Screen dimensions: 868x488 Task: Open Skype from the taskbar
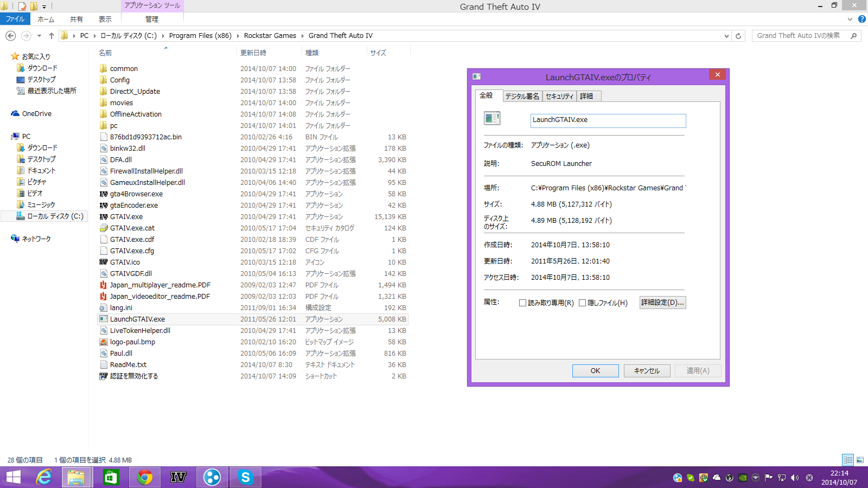(x=245, y=477)
